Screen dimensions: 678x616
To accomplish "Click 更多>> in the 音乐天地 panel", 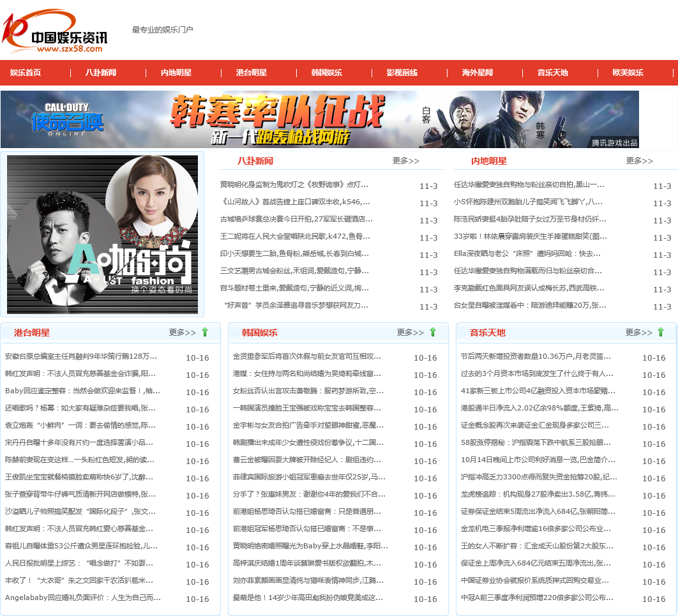I will tap(638, 333).
